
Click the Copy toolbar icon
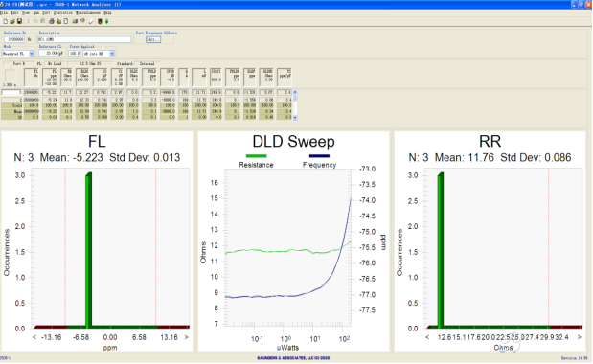pos(35,21)
